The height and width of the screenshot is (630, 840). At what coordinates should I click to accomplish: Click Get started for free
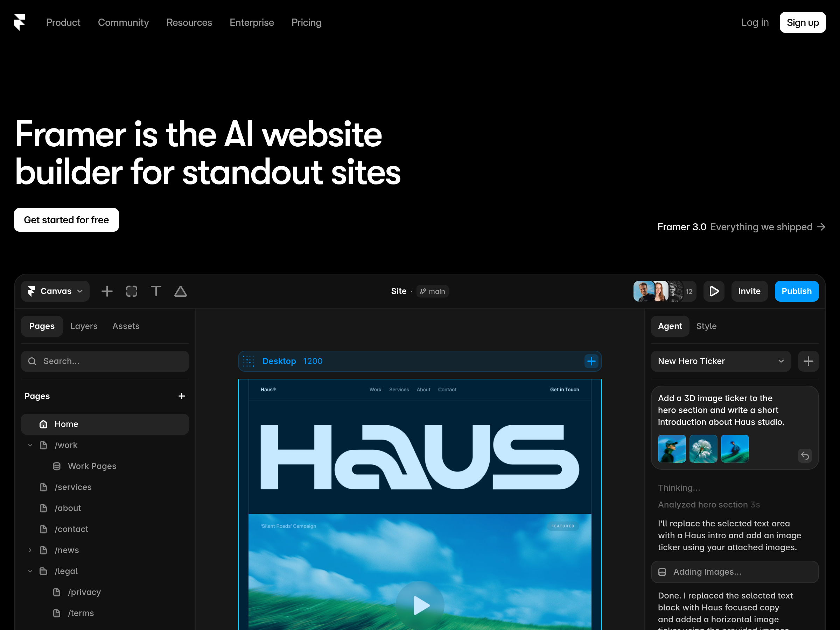[66, 220]
